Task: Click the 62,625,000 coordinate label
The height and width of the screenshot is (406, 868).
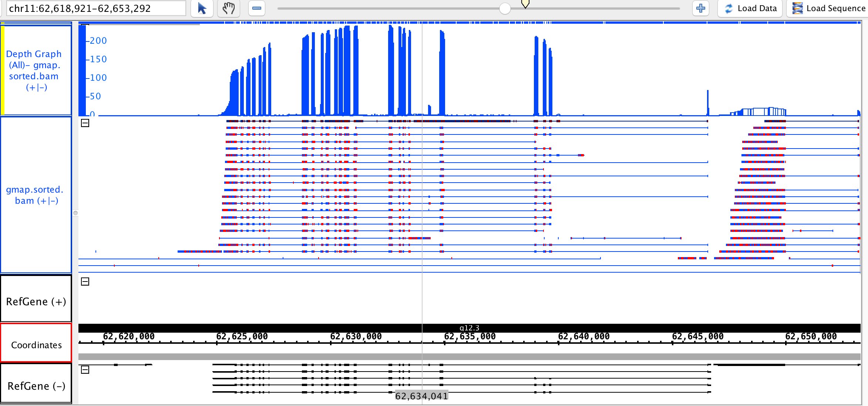Action: point(242,336)
